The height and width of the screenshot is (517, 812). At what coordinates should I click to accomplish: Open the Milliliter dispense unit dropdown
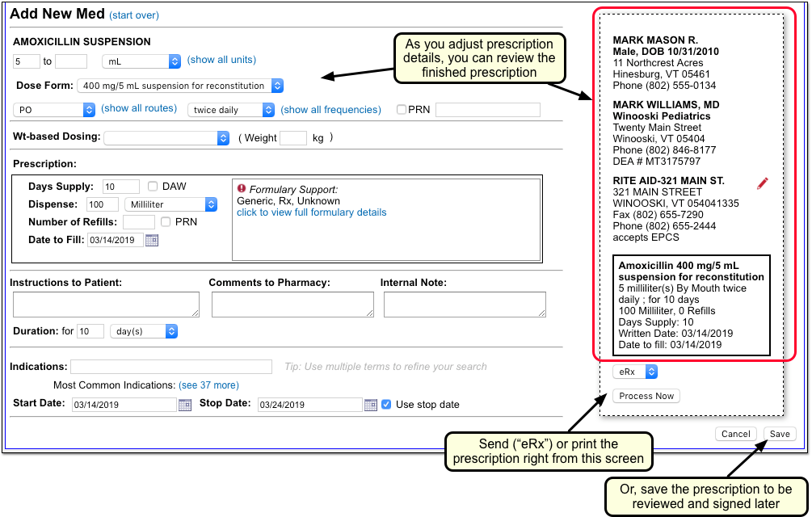click(171, 204)
